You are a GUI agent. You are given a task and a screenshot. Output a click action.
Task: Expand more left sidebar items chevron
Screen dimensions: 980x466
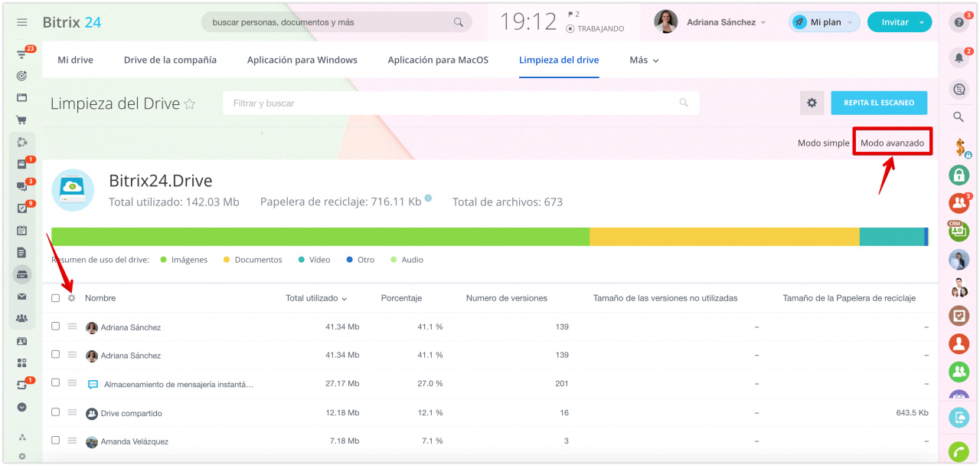tap(22, 408)
